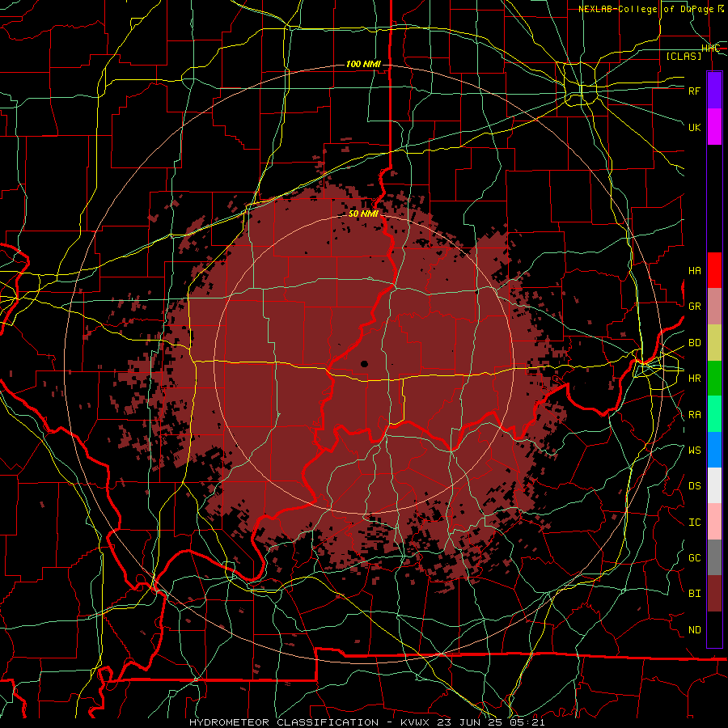Click the HA legend label
The width and height of the screenshot is (728, 728).
tap(694, 271)
